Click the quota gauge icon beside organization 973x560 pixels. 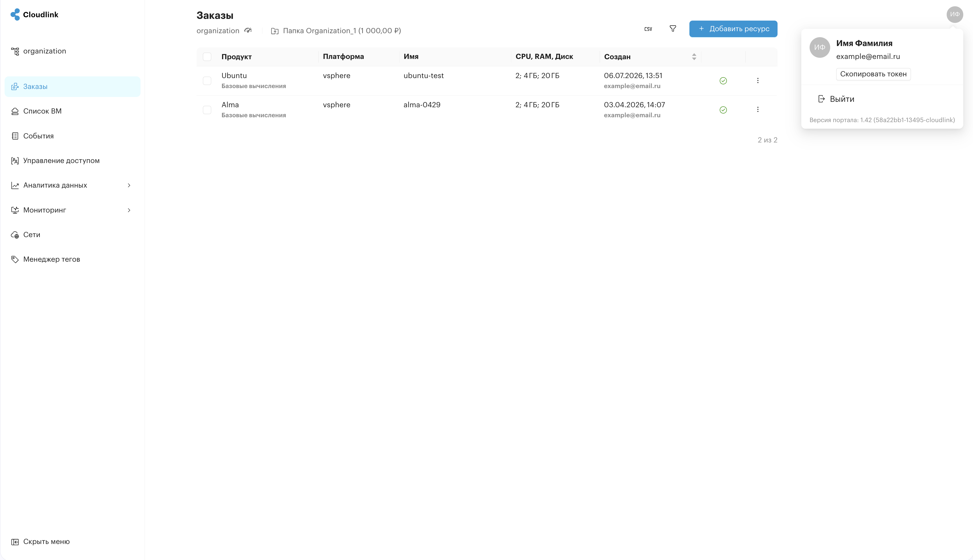(x=248, y=30)
